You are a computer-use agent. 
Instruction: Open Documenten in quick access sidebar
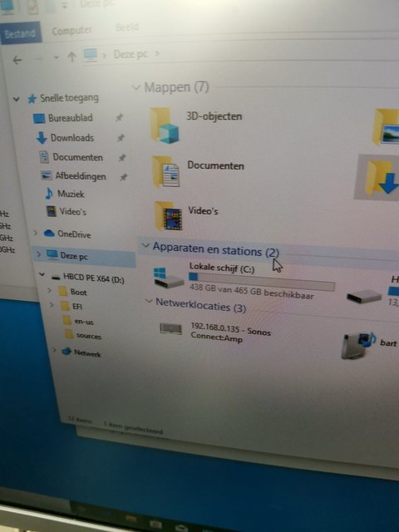point(71,157)
